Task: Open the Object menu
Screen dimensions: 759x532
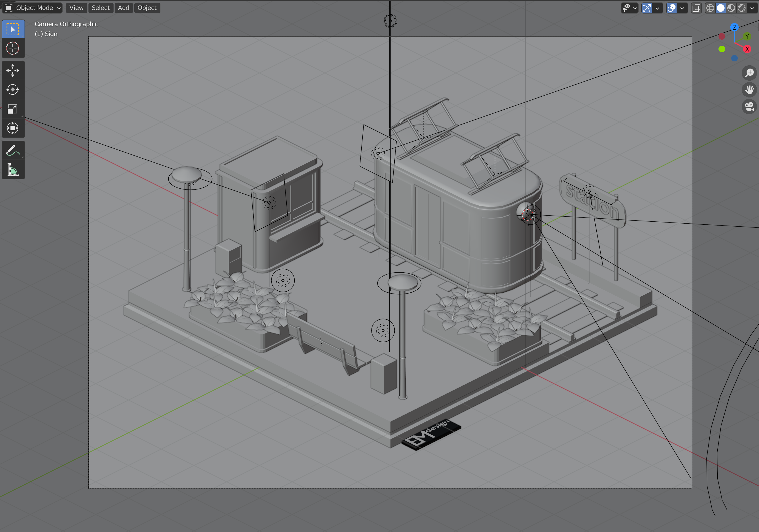Action: click(147, 8)
